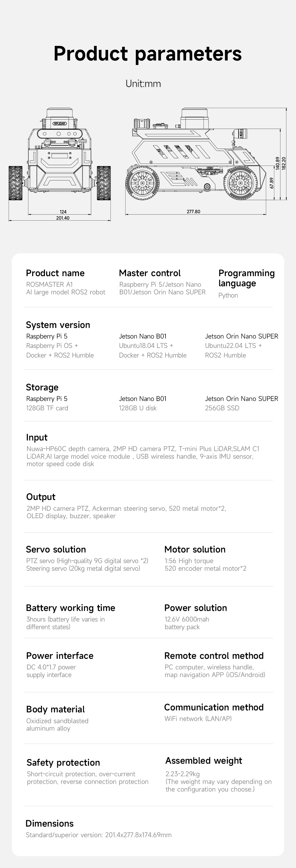The image size is (296, 868).
Task: Select the 256GB SSD text
Action: (222, 408)
